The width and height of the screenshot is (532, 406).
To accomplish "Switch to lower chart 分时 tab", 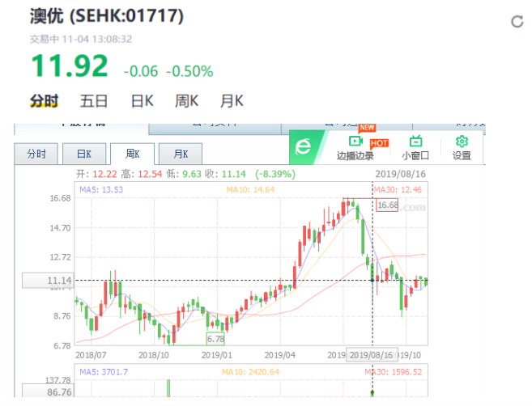I will [36, 154].
